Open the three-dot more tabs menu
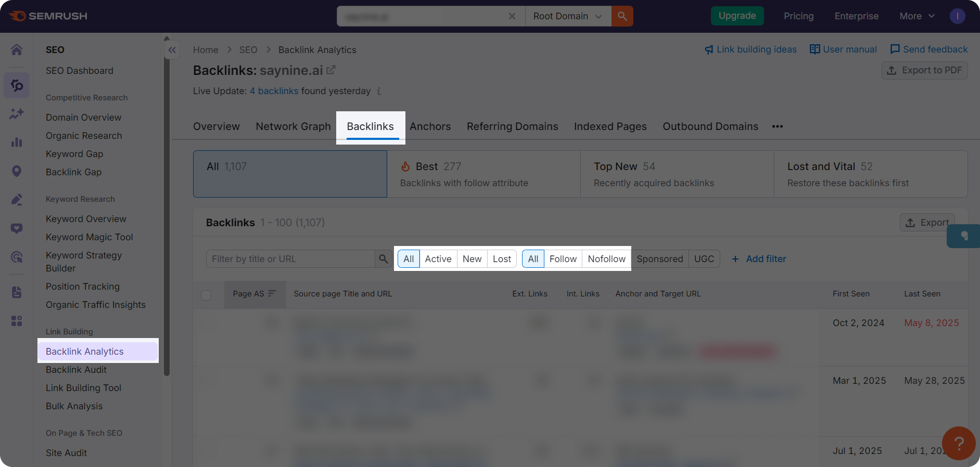The width and height of the screenshot is (980, 467). (x=778, y=126)
